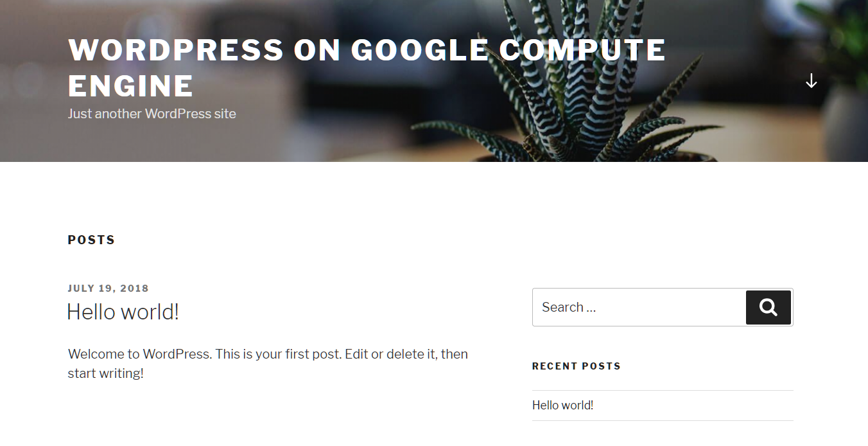Focus the Search text field
Viewport: 868px width, 446px height.
[639, 307]
